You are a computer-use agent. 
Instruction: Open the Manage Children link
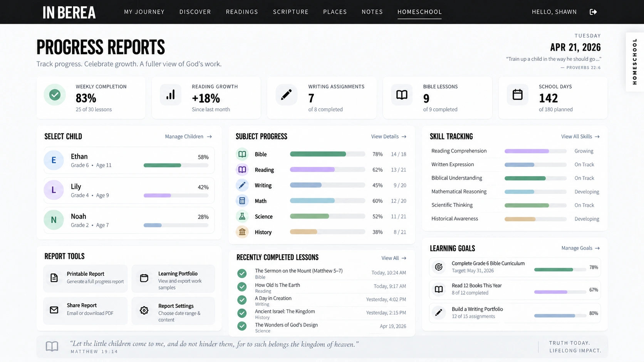click(188, 137)
